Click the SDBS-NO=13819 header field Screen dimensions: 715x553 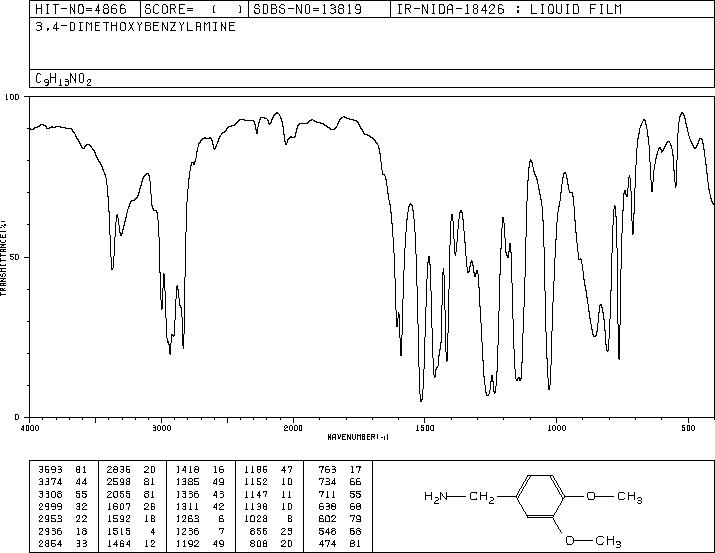pyautogui.click(x=319, y=9)
